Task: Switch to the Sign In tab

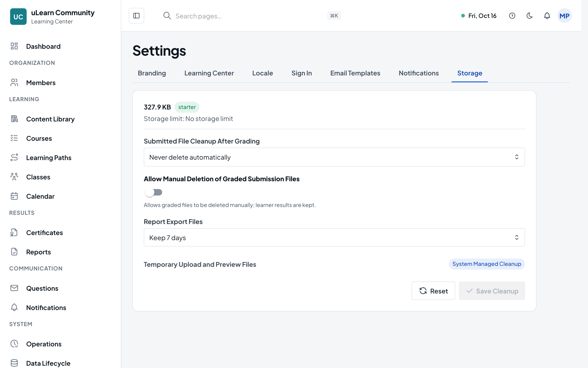Action: [x=302, y=73]
